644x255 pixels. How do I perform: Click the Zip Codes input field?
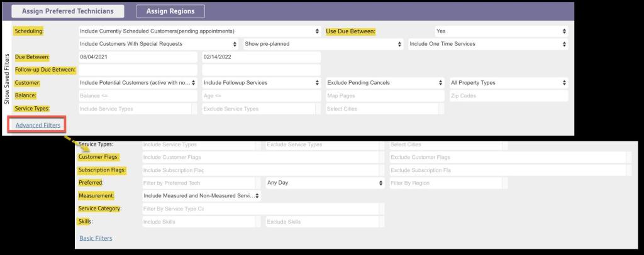tap(508, 96)
